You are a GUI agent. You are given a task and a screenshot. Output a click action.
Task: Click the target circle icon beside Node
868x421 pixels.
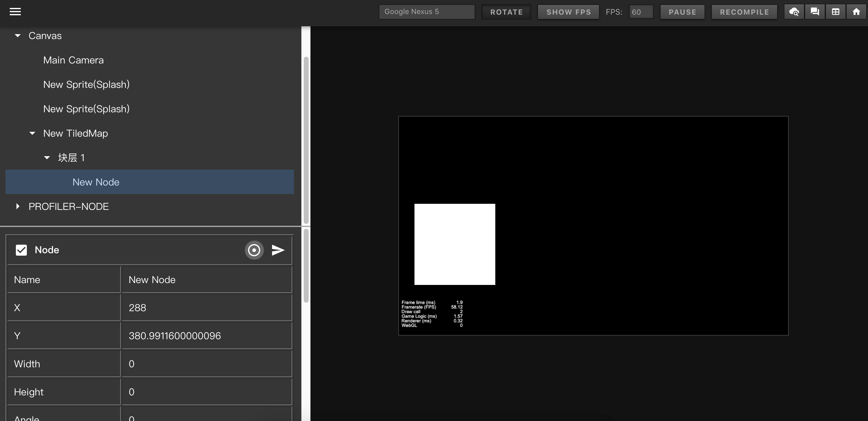tap(254, 250)
